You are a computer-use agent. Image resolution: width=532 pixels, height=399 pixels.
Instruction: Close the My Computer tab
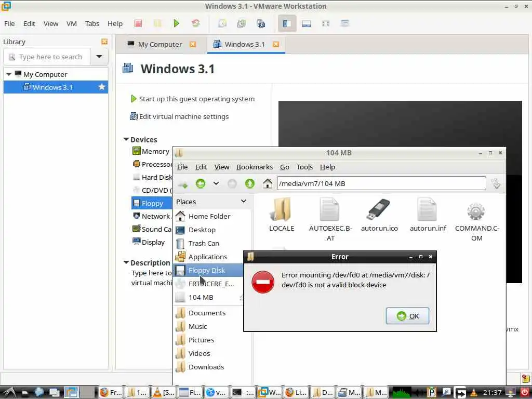(193, 44)
